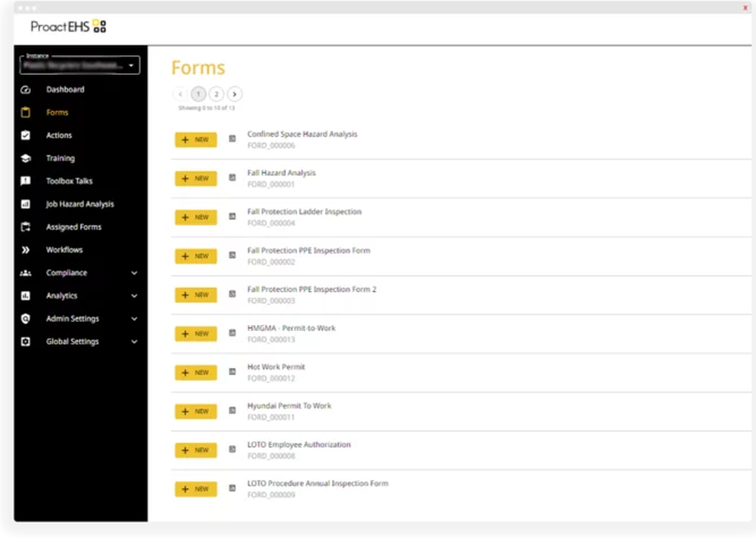Select the Compliance people icon
Viewport: 756px width, 538px height.
(x=26, y=273)
